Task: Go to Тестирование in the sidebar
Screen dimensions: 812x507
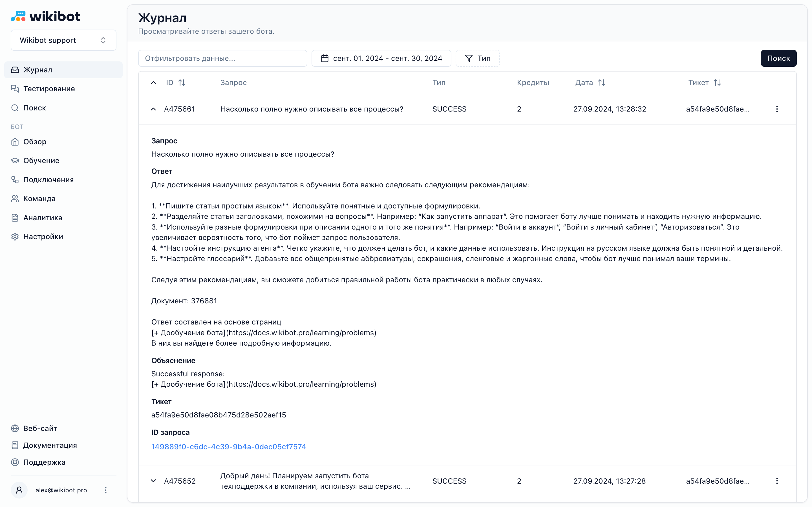Action: tap(49, 89)
